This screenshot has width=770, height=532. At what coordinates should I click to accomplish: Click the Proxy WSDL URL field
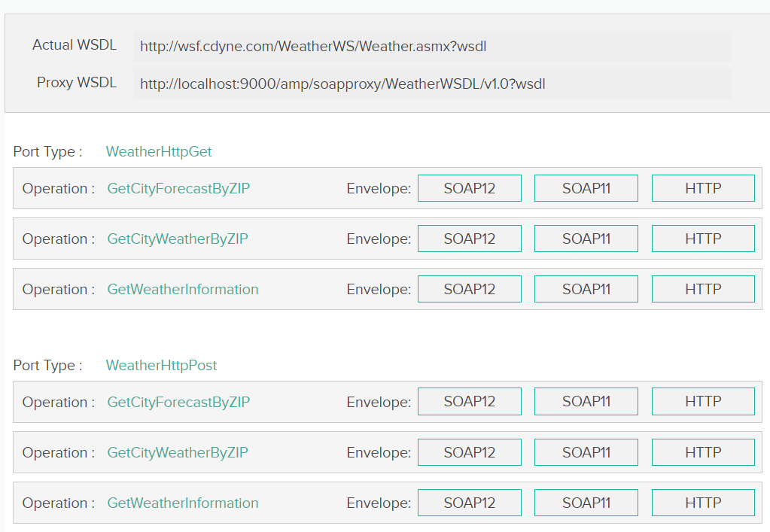[x=431, y=84]
